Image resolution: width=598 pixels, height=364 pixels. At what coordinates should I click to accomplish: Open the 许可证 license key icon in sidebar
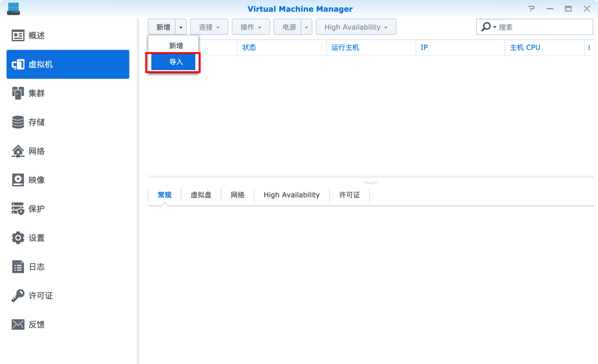point(18,296)
